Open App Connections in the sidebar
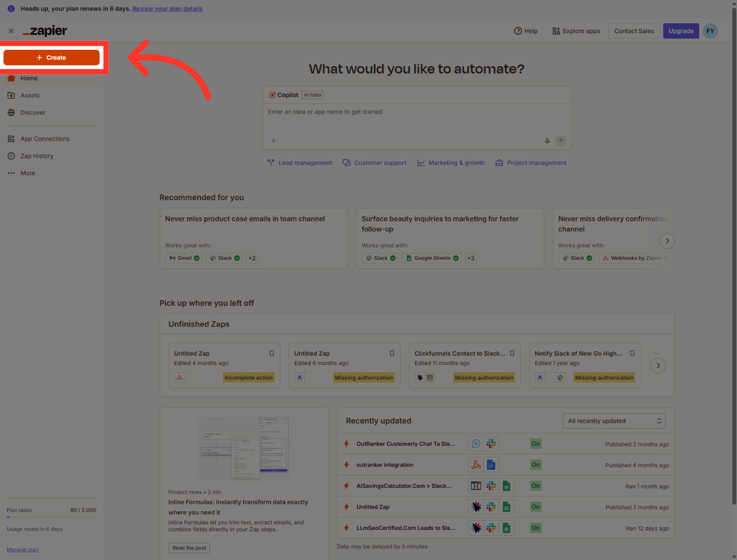Image resolution: width=737 pixels, height=560 pixels. pos(45,139)
